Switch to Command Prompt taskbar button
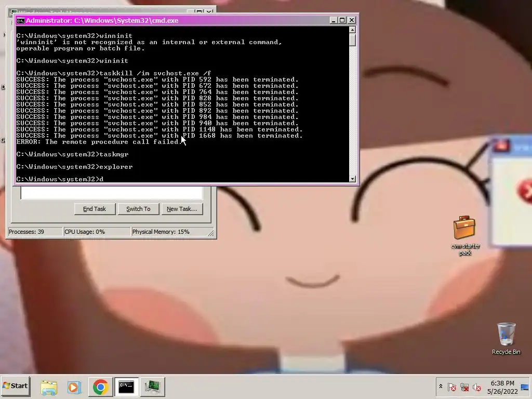Viewport: 532px width, 399px height. [x=126, y=387]
